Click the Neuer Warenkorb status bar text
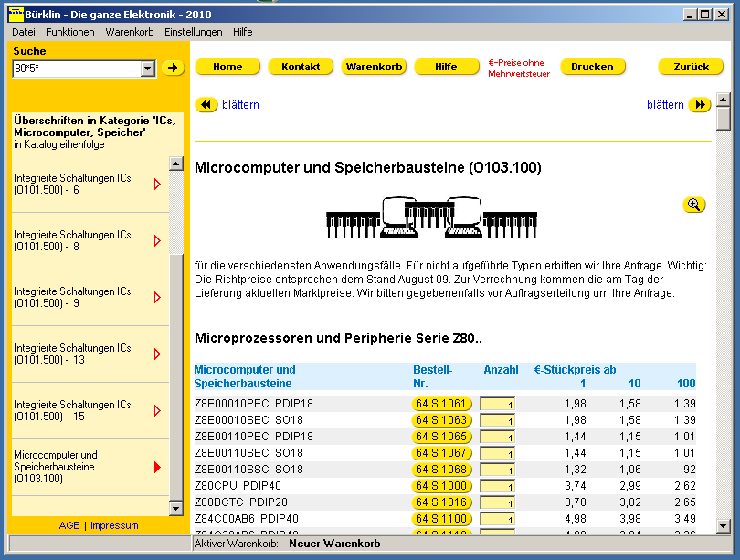Screen dimensions: 740x560 point(334,544)
